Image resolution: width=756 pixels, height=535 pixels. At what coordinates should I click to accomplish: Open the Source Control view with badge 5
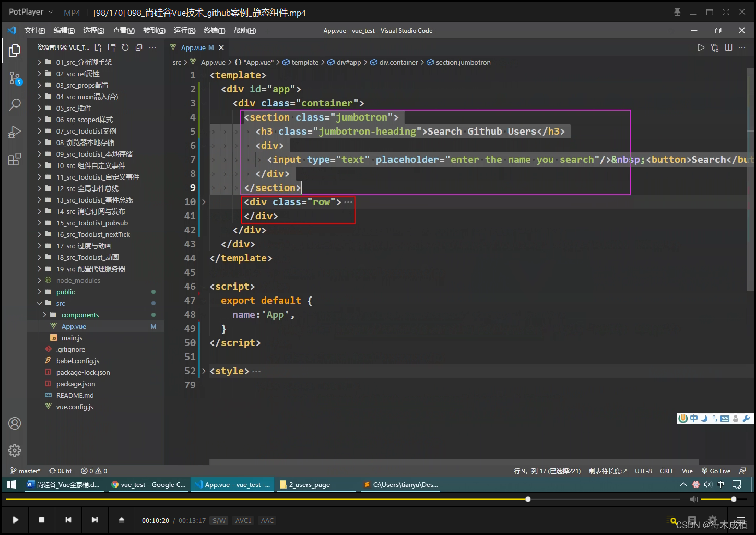[x=15, y=78]
